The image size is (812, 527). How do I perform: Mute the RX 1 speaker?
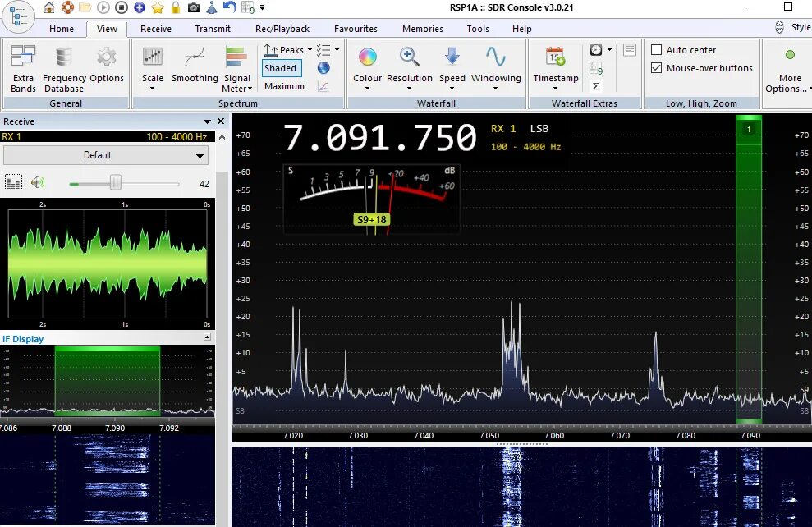[x=38, y=182]
